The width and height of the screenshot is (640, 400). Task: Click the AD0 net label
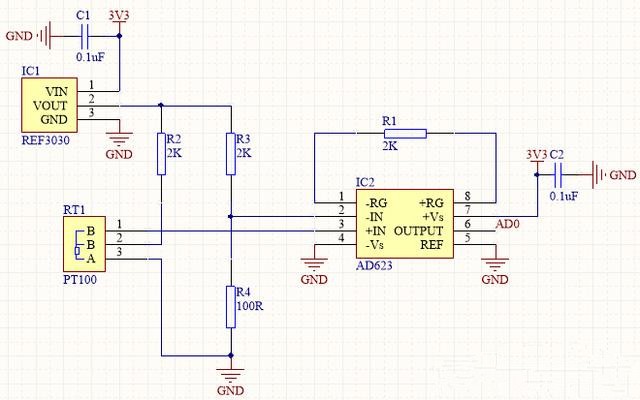pyautogui.click(x=507, y=225)
